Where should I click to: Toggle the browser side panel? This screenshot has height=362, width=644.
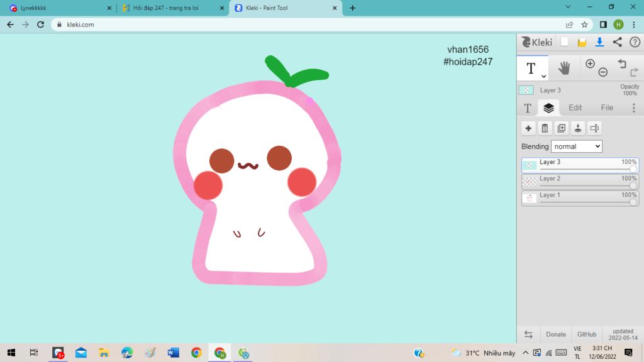pyautogui.click(x=603, y=25)
